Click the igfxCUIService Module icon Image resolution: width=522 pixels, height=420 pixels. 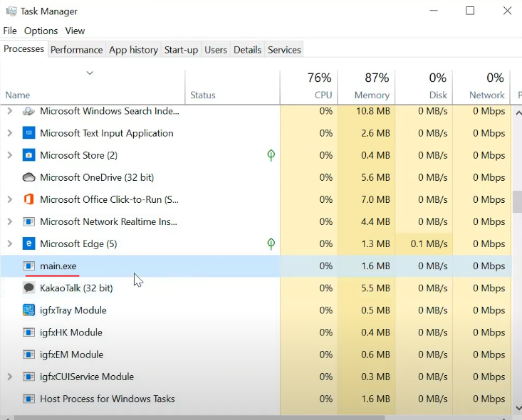[x=28, y=377]
